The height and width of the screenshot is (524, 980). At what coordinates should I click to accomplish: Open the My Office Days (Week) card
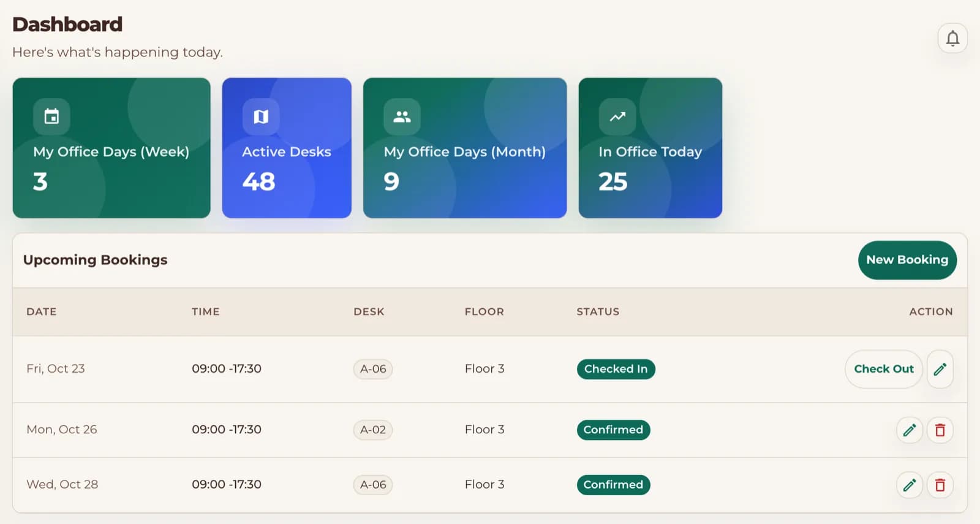pos(111,148)
